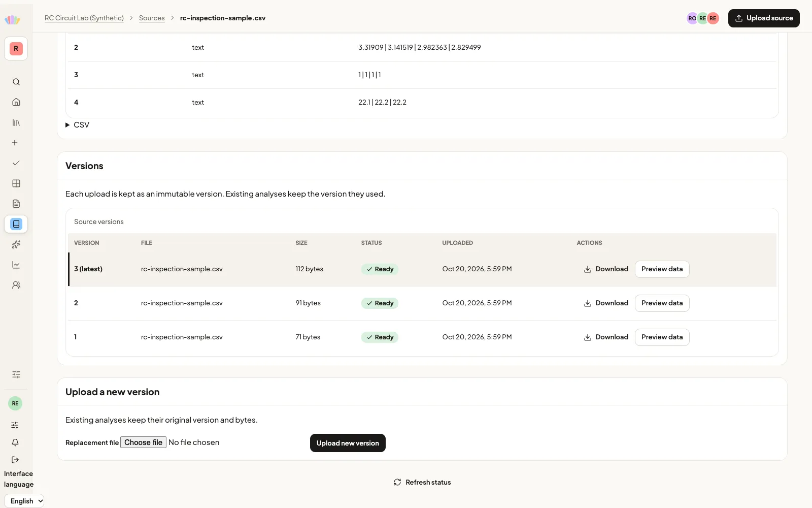Download version 3 (latest) file
Image resolution: width=812 pixels, height=508 pixels.
coord(606,269)
